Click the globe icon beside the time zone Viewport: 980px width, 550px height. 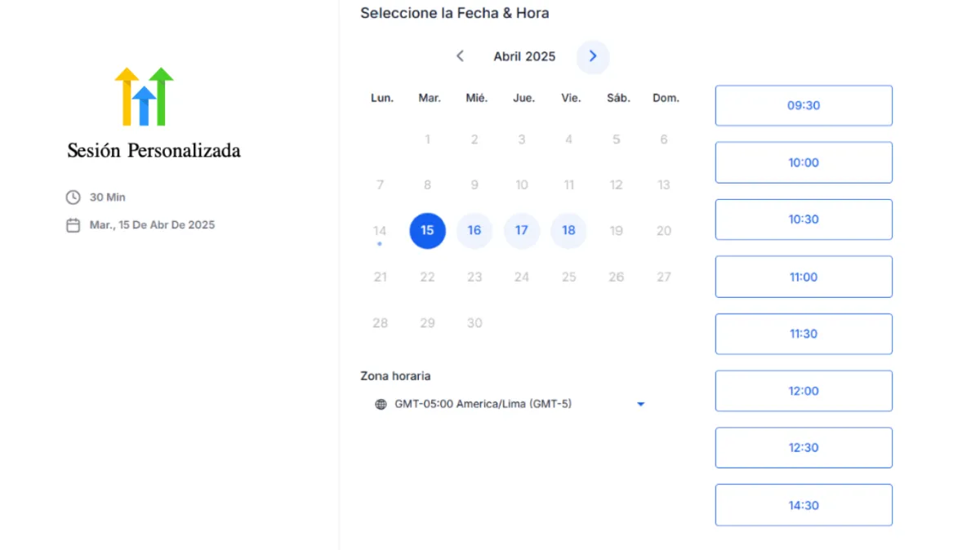(x=381, y=404)
